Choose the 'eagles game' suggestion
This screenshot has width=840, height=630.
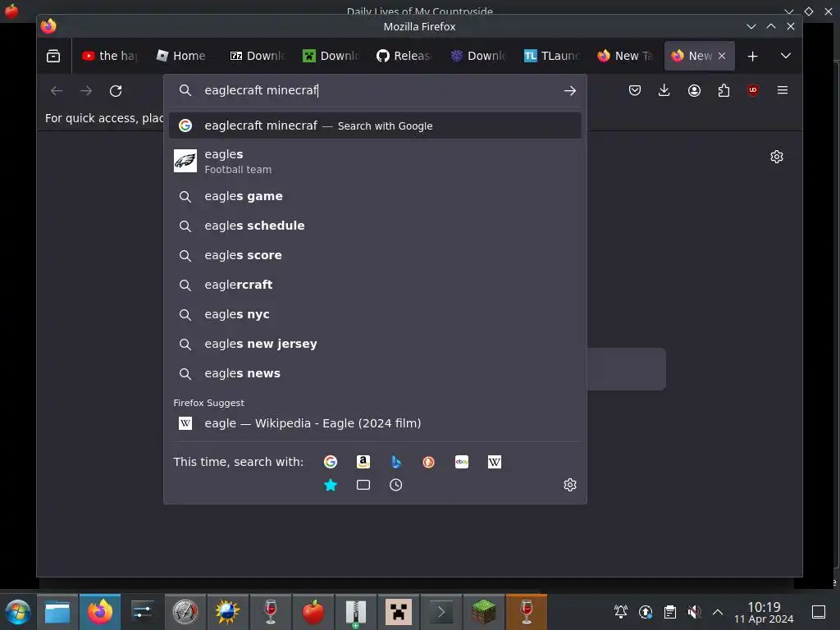point(375,196)
